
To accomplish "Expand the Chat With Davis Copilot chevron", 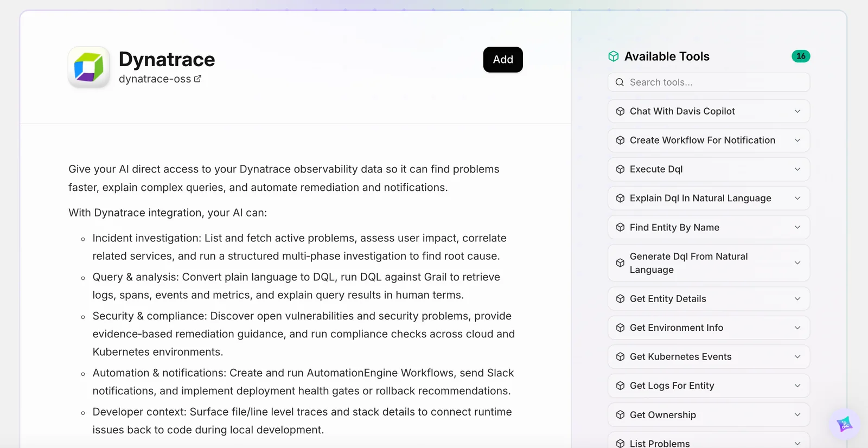I will [x=797, y=111].
